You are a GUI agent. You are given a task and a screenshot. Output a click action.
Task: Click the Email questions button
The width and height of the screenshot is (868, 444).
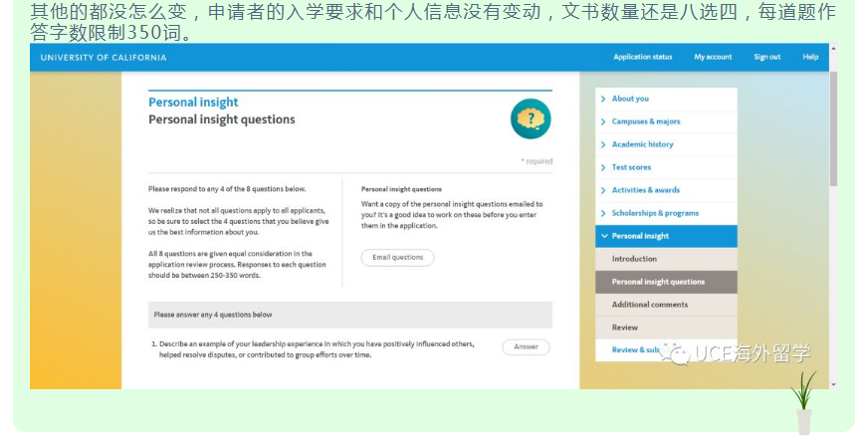pos(397,257)
